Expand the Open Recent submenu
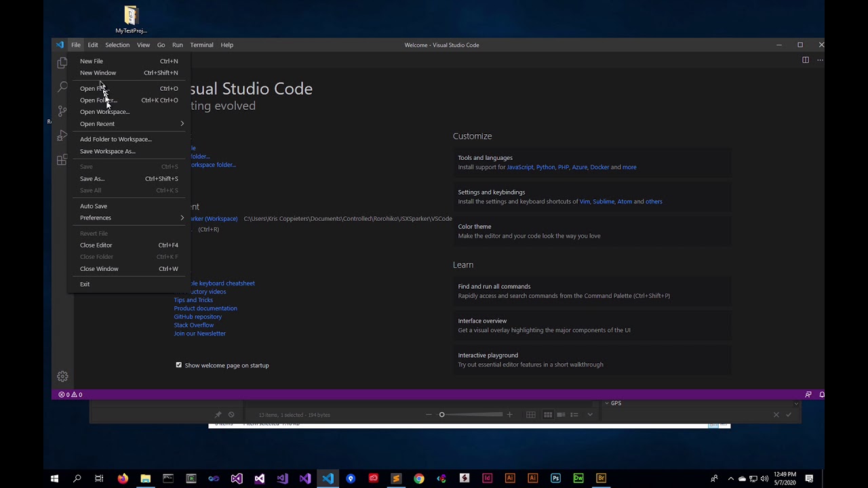The height and width of the screenshot is (488, 868). click(130, 124)
